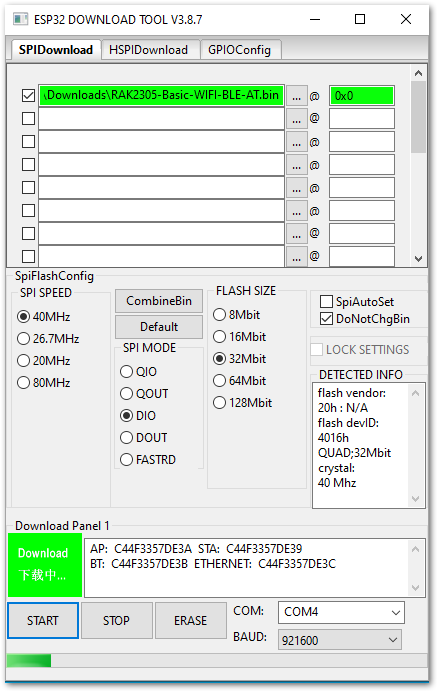438x692 pixels.
Task: Choose 64Mbit flash size
Action: coord(219,380)
